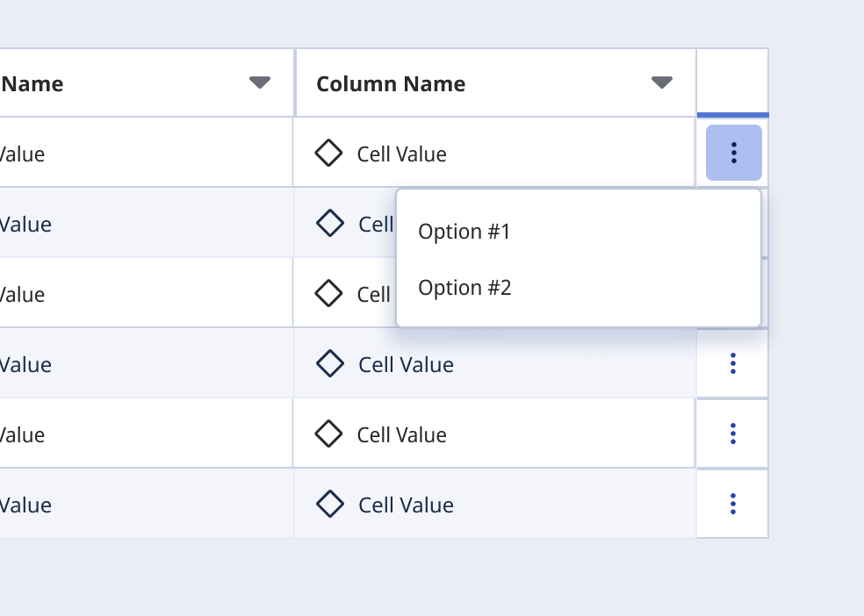Open the kebab menu in the fifth row
The width and height of the screenshot is (864, 616).
point(733,433)
